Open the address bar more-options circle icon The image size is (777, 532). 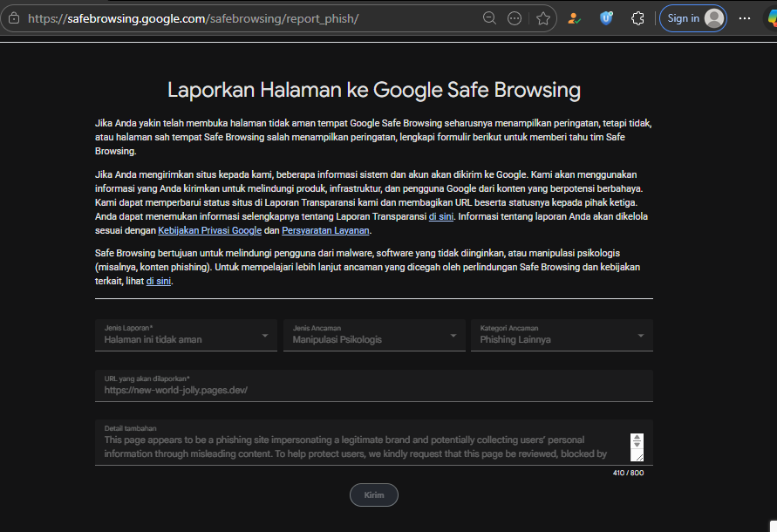(515, 18)
